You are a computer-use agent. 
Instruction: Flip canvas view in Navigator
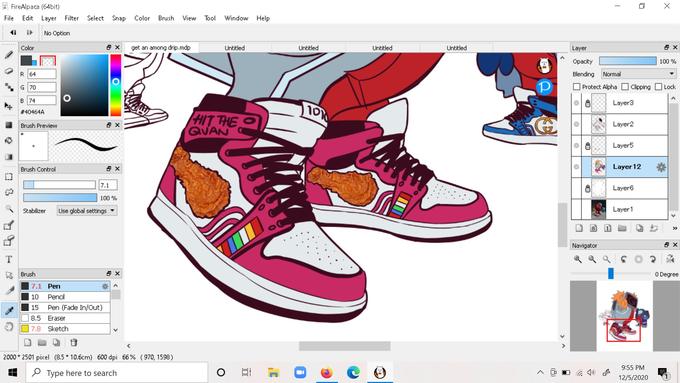[x=670, y=259]
